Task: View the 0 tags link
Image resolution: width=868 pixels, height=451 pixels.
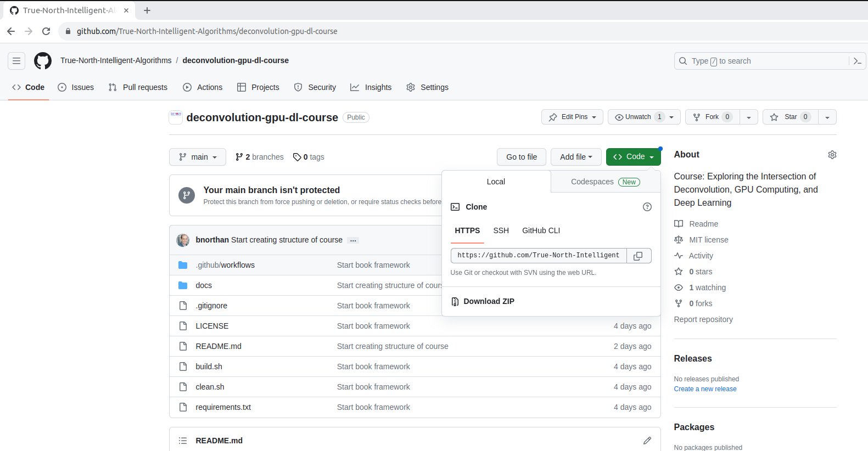Action: pos(309,157)
